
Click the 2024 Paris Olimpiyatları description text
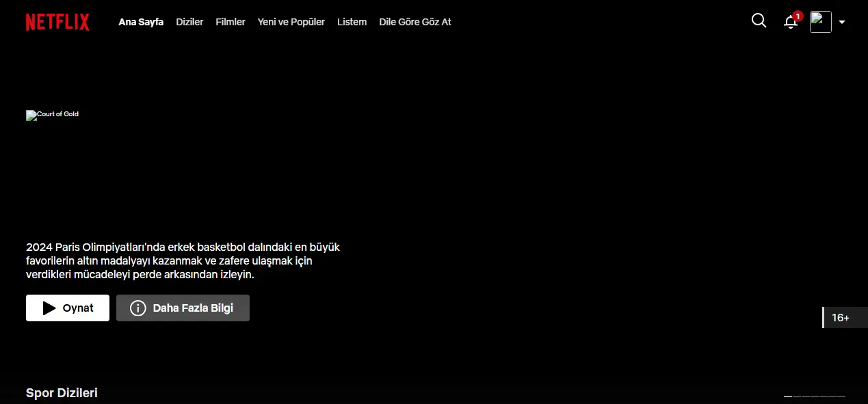click(183, 260)
